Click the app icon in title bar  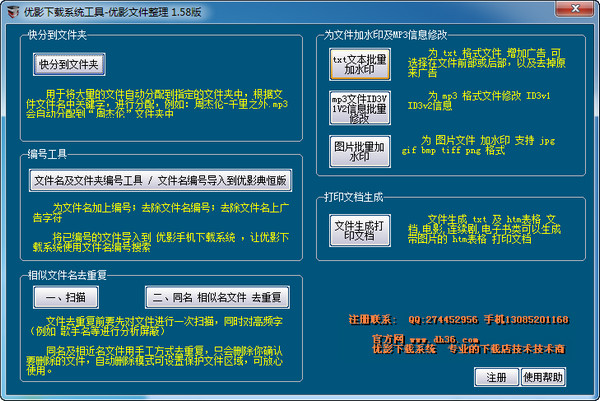pos(13,12)
